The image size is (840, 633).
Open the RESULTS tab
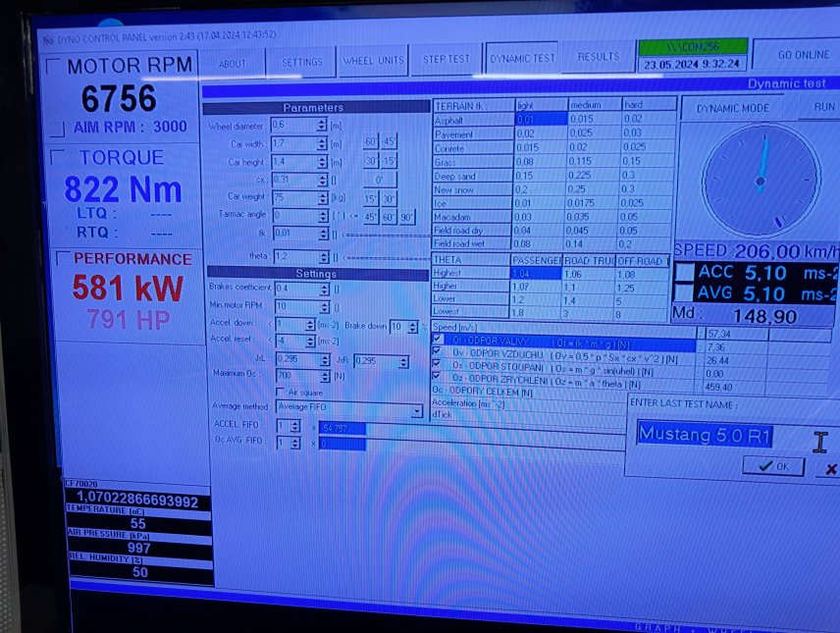[598, 57]
